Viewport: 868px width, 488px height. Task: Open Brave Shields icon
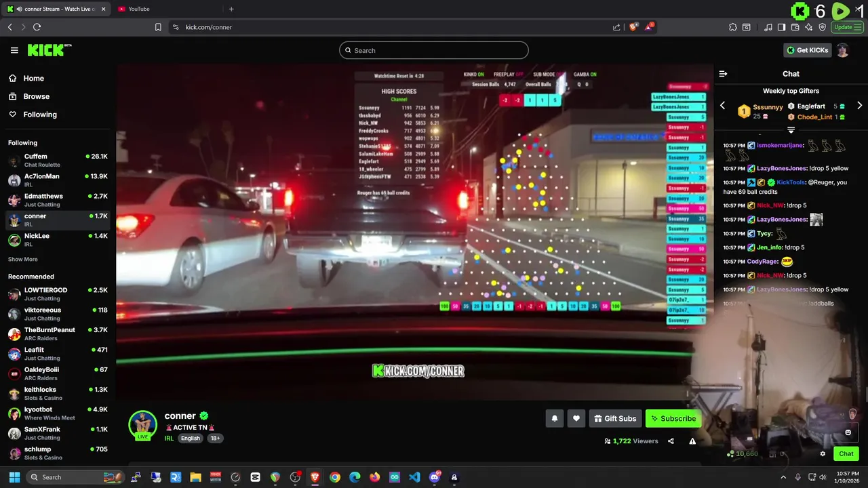[x=633, y=27]
